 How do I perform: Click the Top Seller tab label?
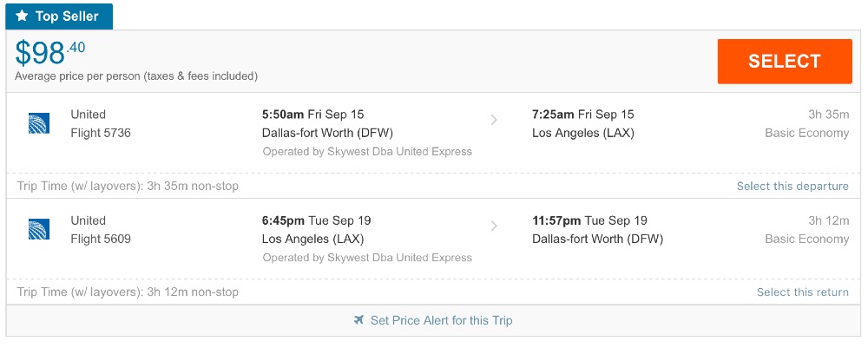tap(67, 16)
